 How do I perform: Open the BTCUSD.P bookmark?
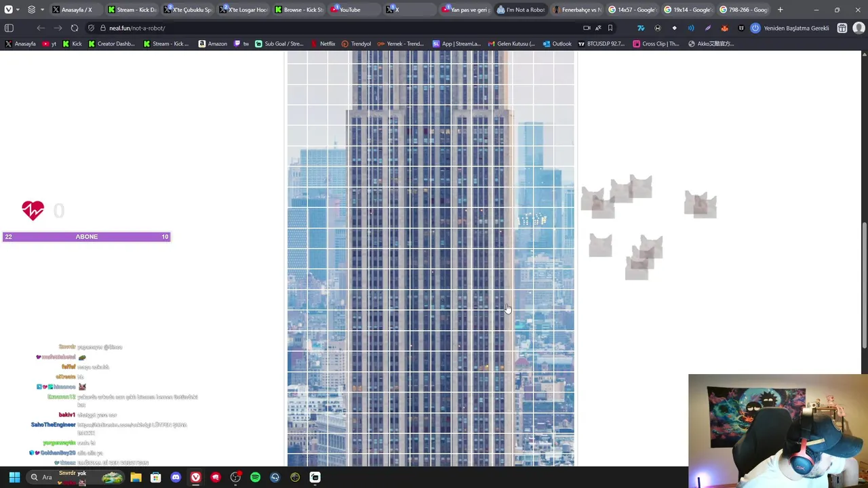click(x=601, y=43)
